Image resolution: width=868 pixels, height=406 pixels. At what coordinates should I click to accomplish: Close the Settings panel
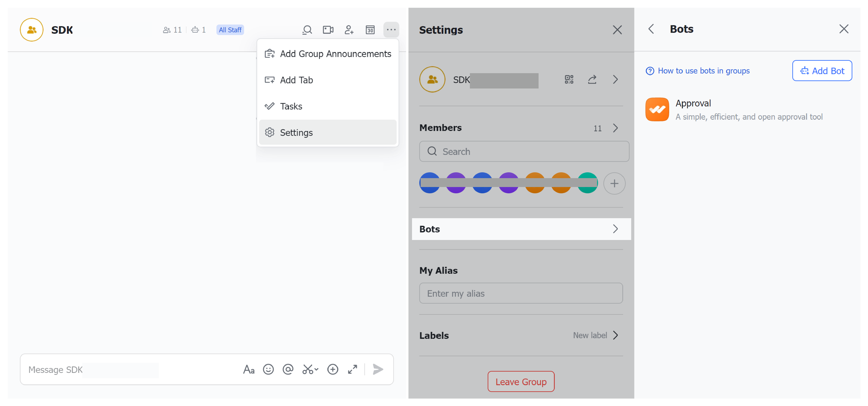click(617, 30)
